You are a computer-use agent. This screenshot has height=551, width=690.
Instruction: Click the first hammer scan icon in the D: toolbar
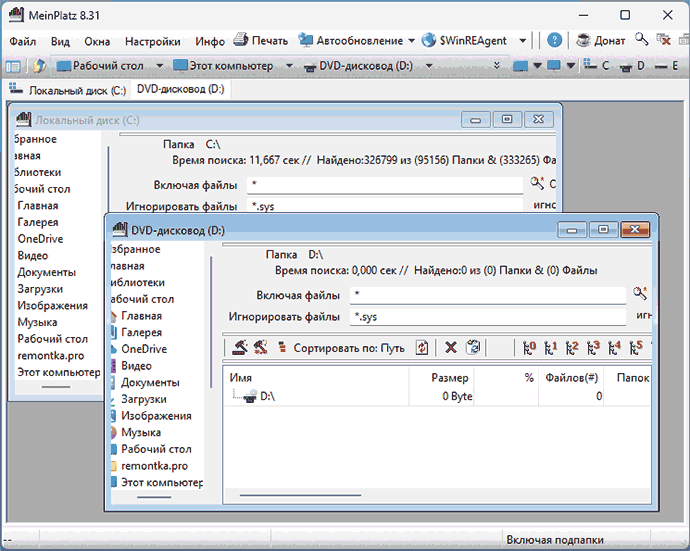point(240,347)
